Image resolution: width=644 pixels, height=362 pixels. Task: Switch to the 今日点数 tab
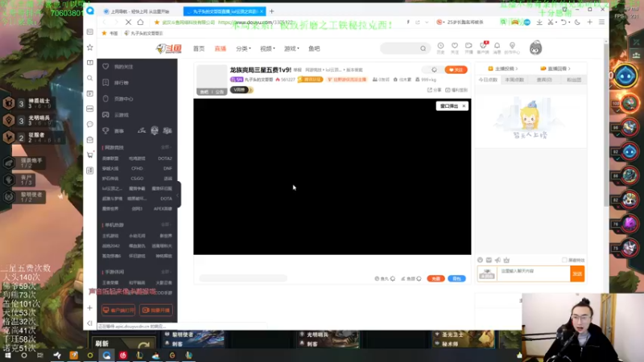pyautogui.click(x=488, y=80)
